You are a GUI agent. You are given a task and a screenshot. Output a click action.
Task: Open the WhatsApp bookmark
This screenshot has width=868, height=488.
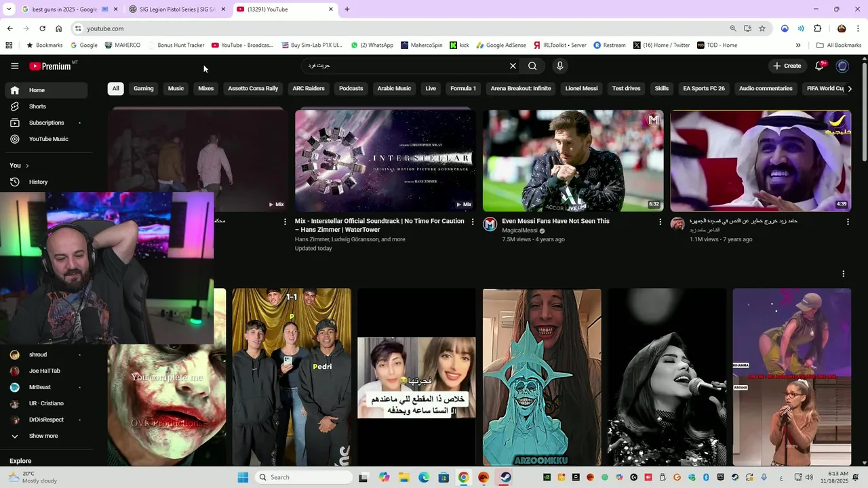(372, 45)
